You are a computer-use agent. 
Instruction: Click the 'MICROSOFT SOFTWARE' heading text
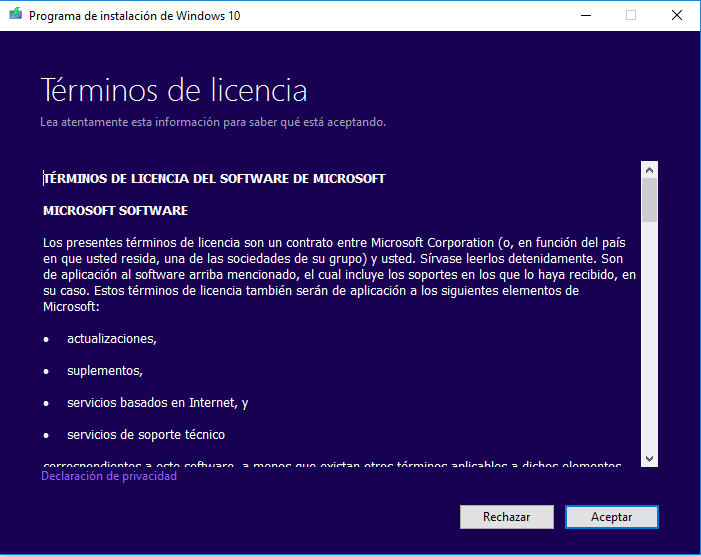[115, 211]
